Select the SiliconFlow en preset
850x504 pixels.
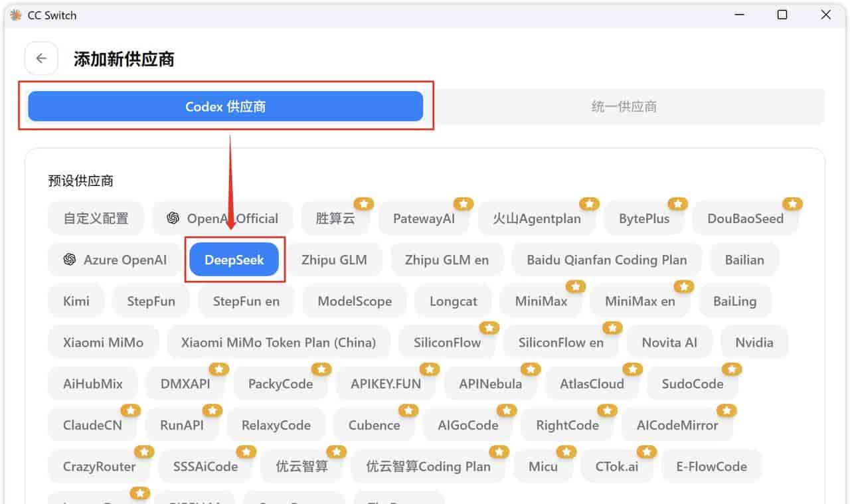tap(561, 343)
